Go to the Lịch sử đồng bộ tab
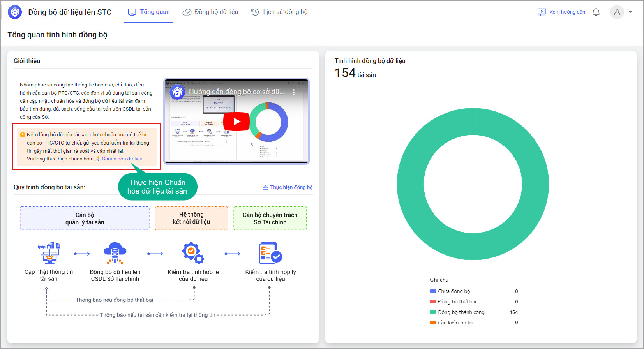The width and height of the screenshot is (644, 349). [279, 12]
